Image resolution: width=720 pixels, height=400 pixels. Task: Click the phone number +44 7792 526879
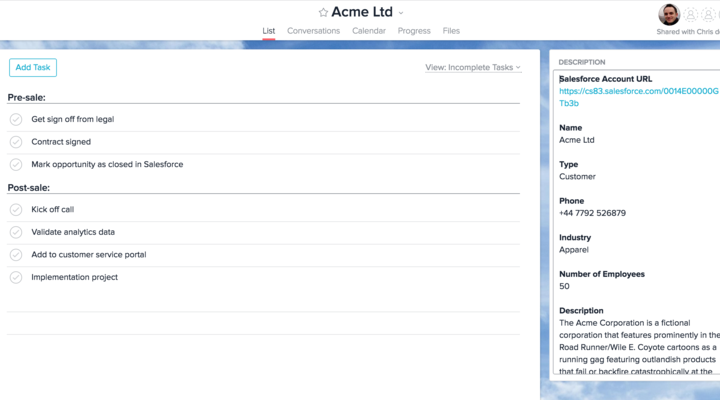click(592, 213)
